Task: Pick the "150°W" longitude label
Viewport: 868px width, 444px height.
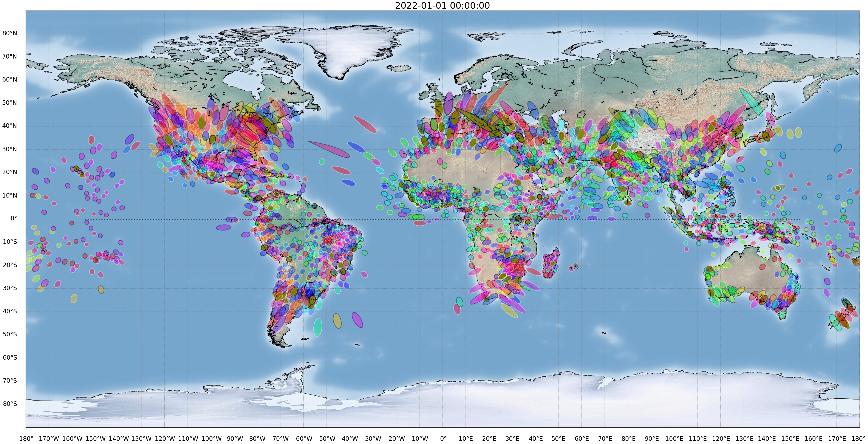Action: tap(95, 439)
